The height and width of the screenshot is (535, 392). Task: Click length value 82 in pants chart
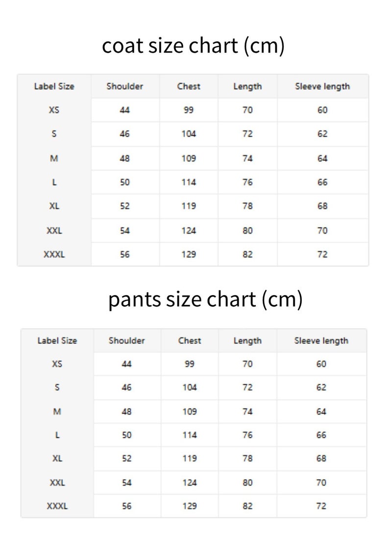click(x=247, y=506)
